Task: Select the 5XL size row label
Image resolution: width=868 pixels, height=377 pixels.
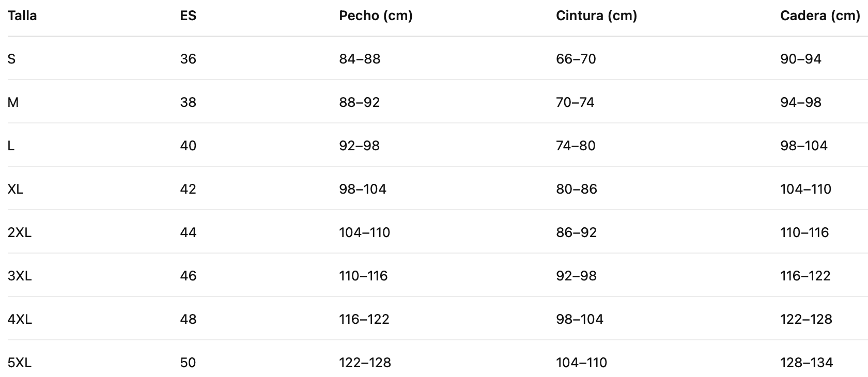Action: (20, 363)
